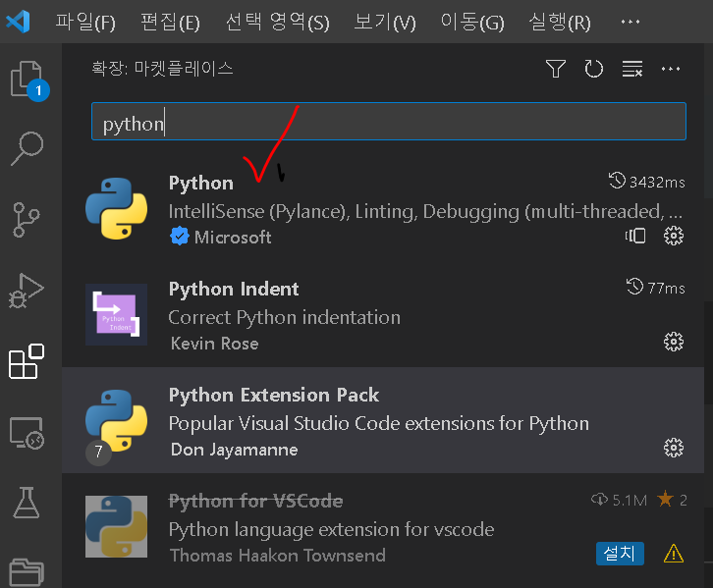Open manage gear for Python Indent

(674, 342)
